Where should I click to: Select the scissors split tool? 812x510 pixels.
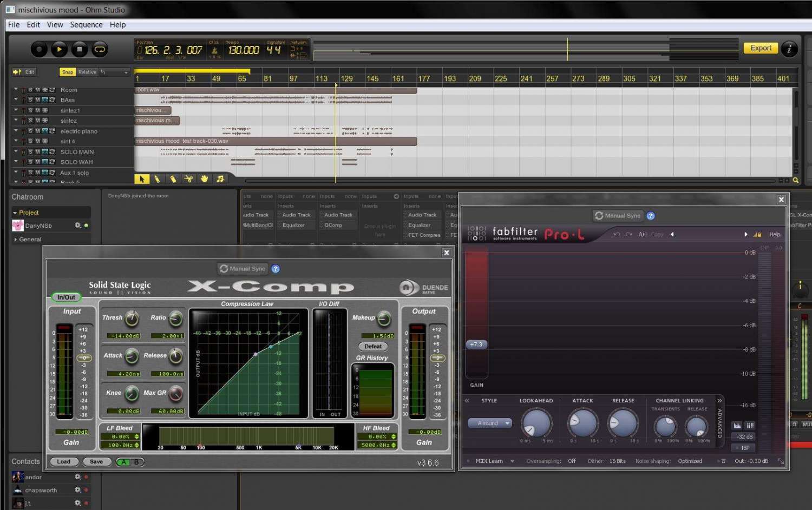click(x=188, y=179)
